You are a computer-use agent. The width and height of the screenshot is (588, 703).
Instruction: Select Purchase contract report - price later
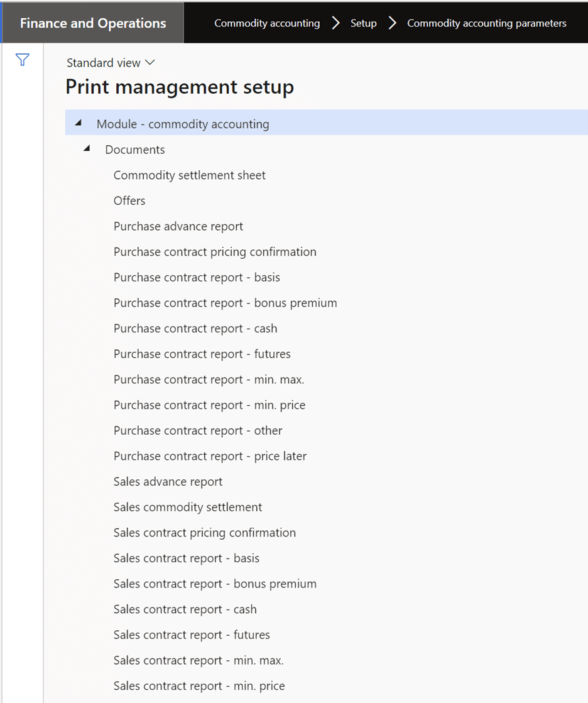click(209, 455)
